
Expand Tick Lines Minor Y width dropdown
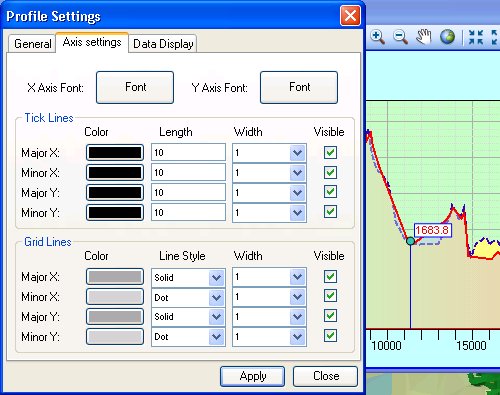pyautogui.click(x=297, y=213)
